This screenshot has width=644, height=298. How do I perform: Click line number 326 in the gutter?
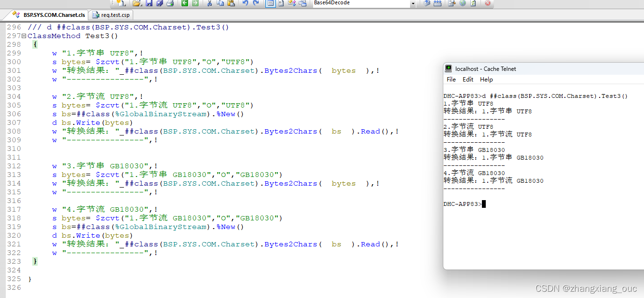click(x=14, y=288)
